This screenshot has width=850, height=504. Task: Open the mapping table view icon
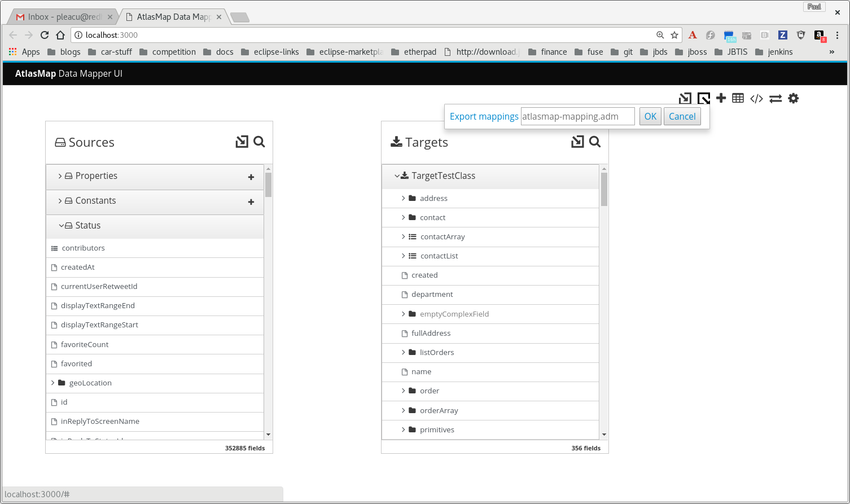pos(738,98)
